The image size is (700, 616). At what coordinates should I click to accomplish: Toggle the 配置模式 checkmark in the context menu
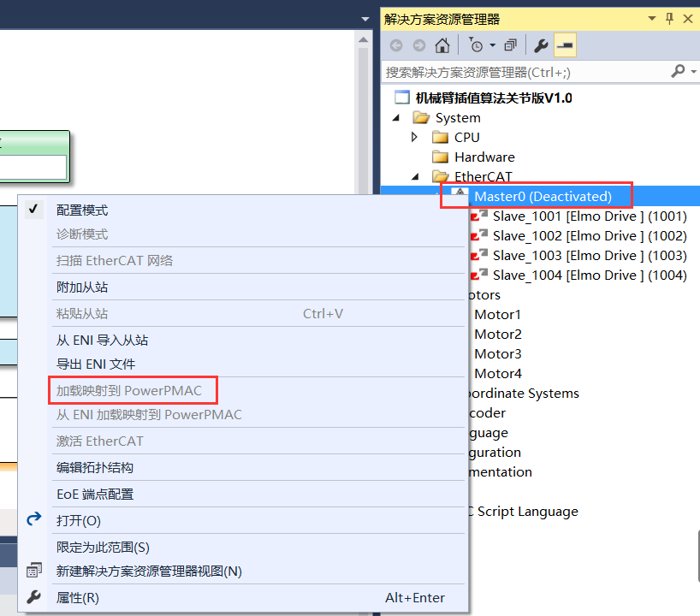[32, 209]
